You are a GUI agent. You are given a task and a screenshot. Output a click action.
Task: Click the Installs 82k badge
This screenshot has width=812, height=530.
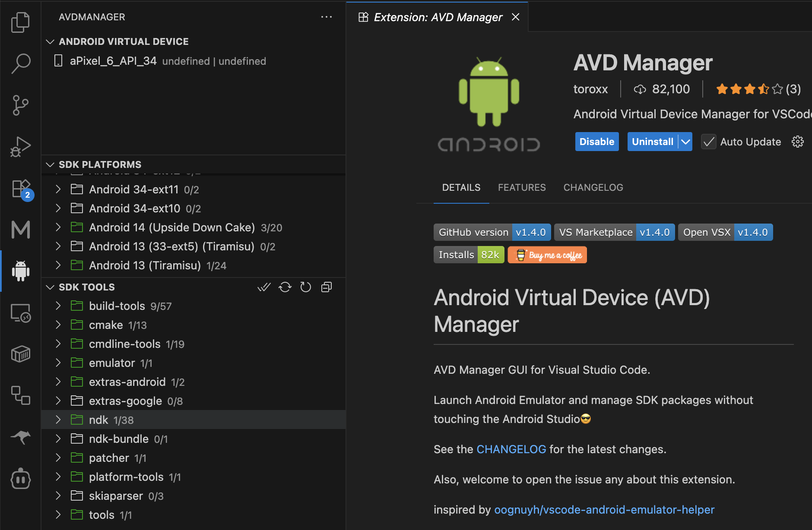(x=469, y=255)
